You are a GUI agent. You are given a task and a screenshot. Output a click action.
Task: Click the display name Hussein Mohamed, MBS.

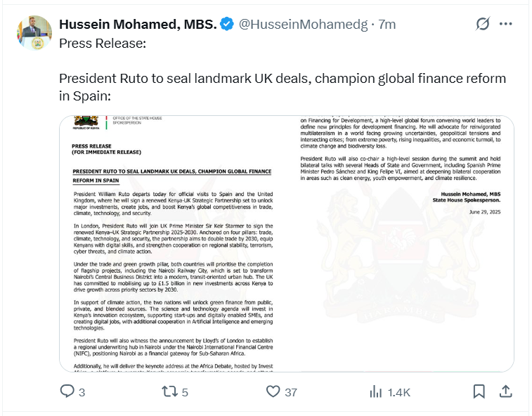(x=136, y=24)
